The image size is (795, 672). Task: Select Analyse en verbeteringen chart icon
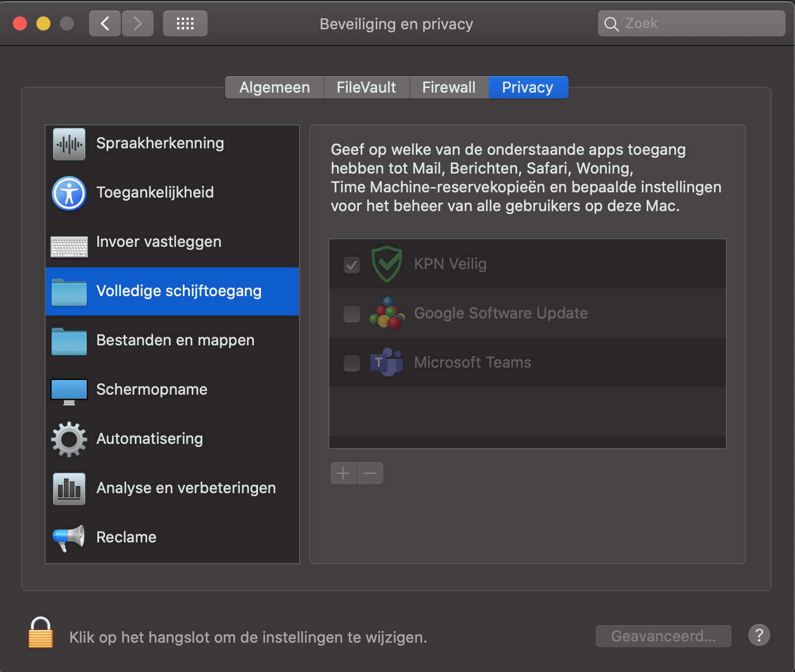(x=69, y=488)
